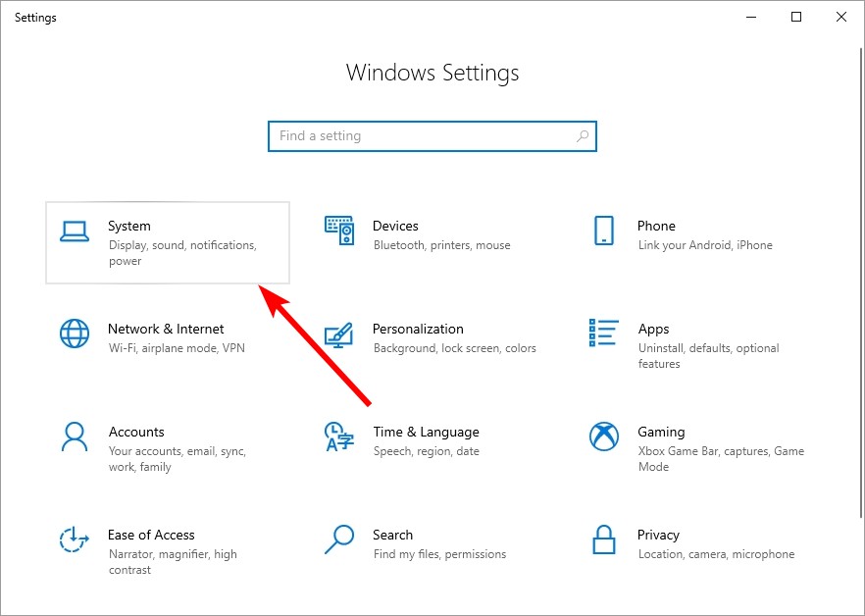This screenshot has height=616, width=865.
Task: Select the Apps category title
Action: pos(653,330)
